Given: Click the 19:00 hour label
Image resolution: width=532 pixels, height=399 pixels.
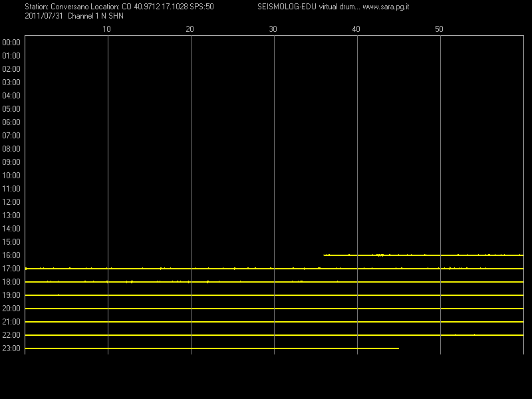Looking at the screenshot, I should pyautogui.click(x=11, y=295).
